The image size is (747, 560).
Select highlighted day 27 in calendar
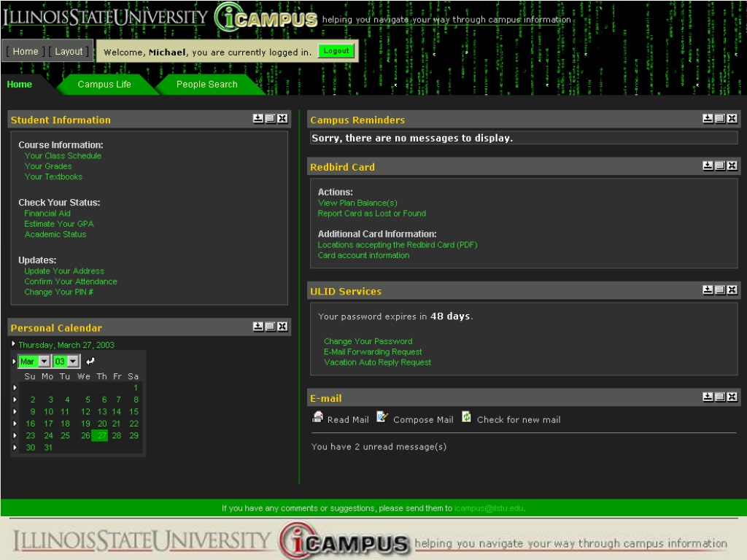[100, 435]
